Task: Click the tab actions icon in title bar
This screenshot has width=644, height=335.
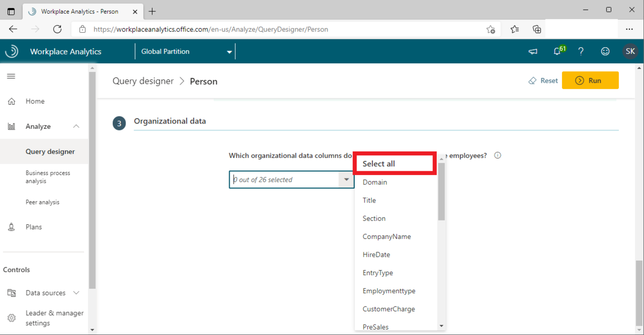Action: coord(11,11)
